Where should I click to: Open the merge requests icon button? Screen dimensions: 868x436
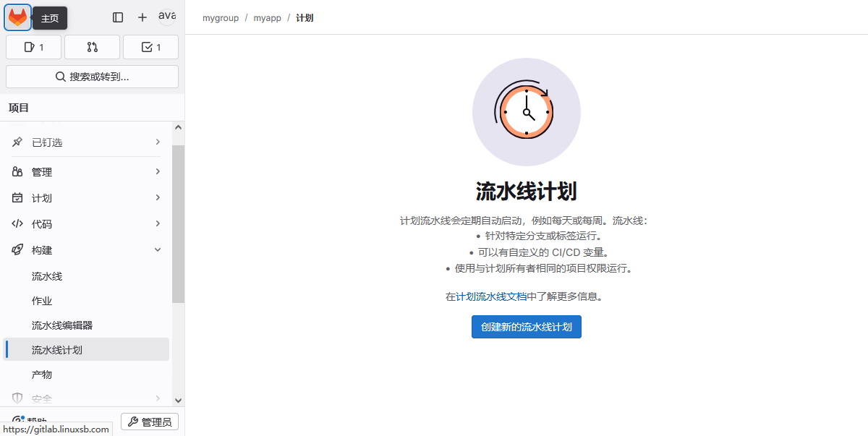(x=92, y=47)
